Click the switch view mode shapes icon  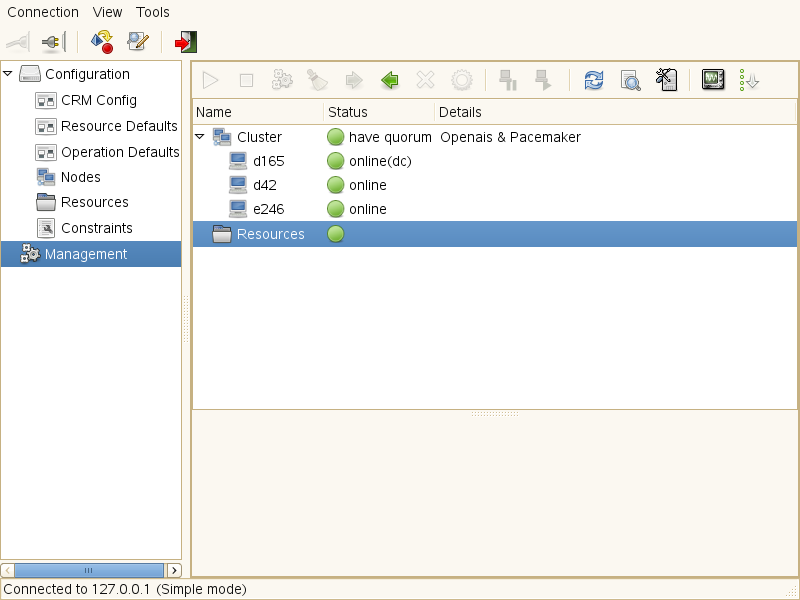click(x=101, y=42)
